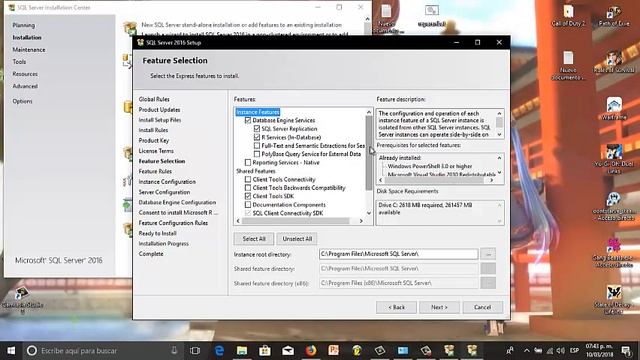Select the Yu-Gi-Oh Duel Links desktop icon
This screenshot has height=360, width=640.
[614, 159]
